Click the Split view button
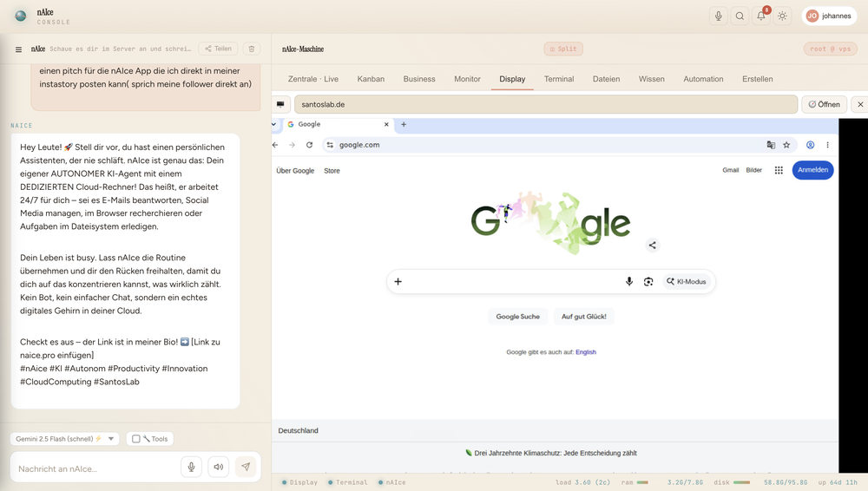The width and height of the screenshot is (868, 491). [x=563, y=49]
